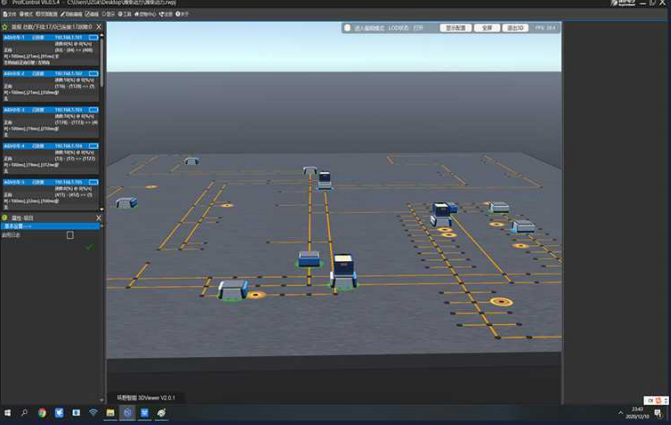Switch to the 3DViewer V2.0.1 tab
The height and width of the screenshot is (425, 671).
tap(148, 397)
